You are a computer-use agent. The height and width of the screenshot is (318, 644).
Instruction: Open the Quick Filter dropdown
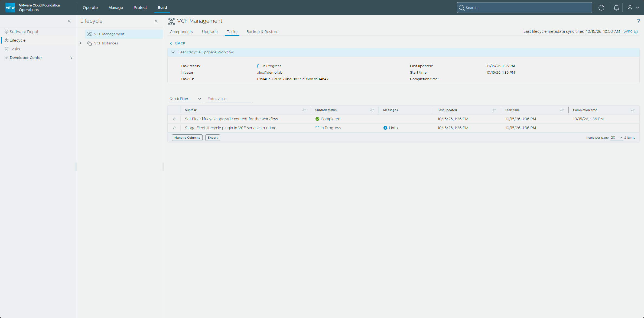[x=185, y=99]
